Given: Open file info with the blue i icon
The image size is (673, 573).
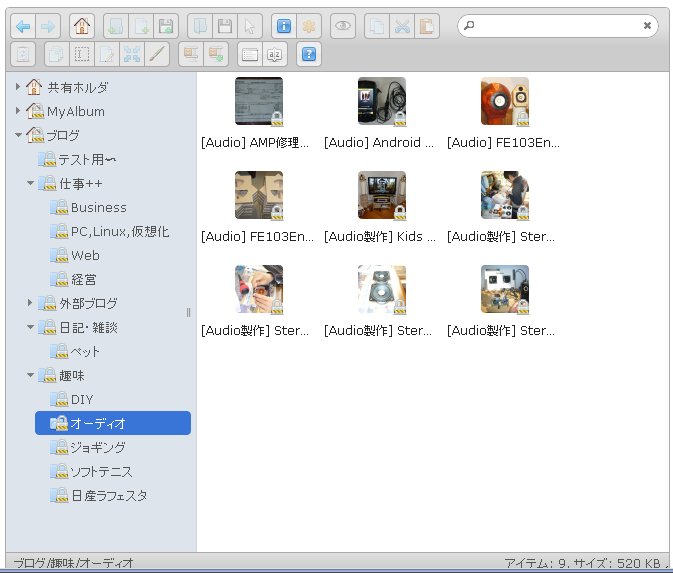Looking at the screenshot, I should click(x=283, y=26).
